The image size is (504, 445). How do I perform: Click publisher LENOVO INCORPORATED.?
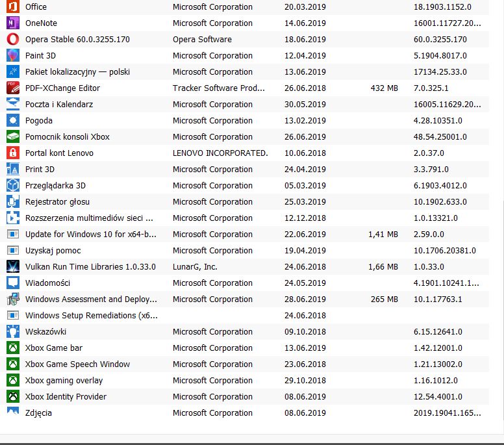(220, 153)
